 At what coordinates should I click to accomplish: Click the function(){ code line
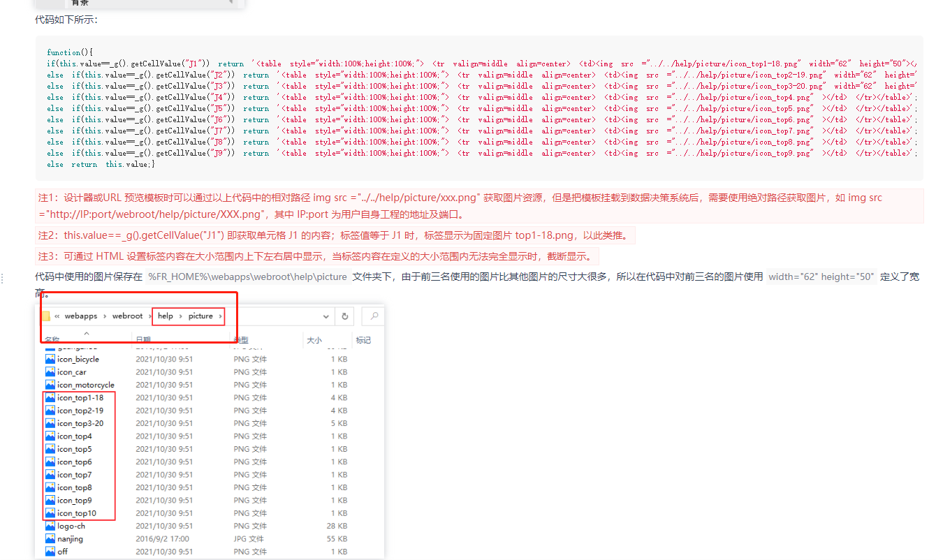pos(70,52)
